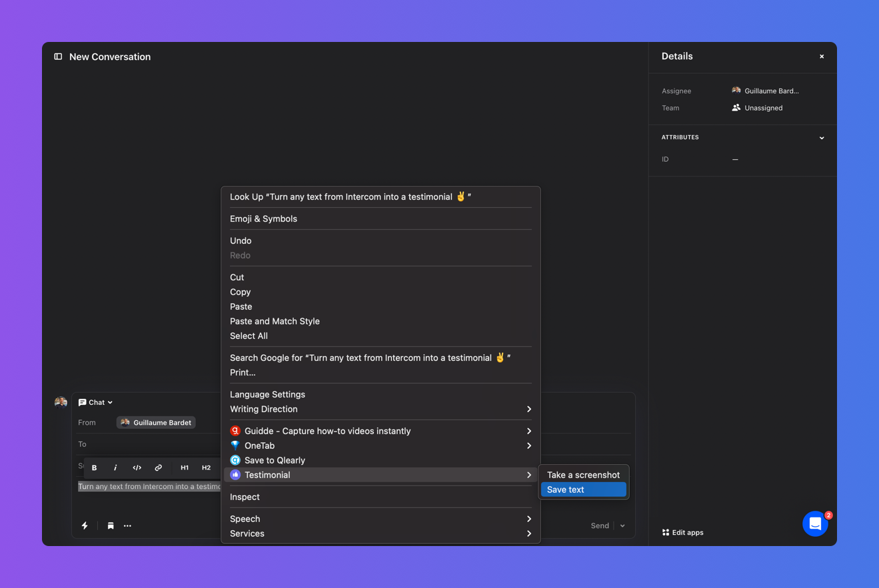The width and height of the screenshot is (879, 588).
Task: Click the user avatar beside the composer
Action: [61, 402]
